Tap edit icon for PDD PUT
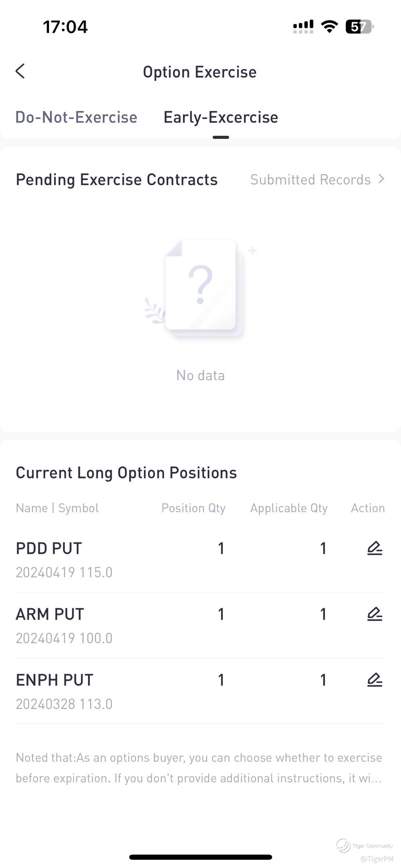Screen dimensions: 401x868 click(x=375, y=548)
